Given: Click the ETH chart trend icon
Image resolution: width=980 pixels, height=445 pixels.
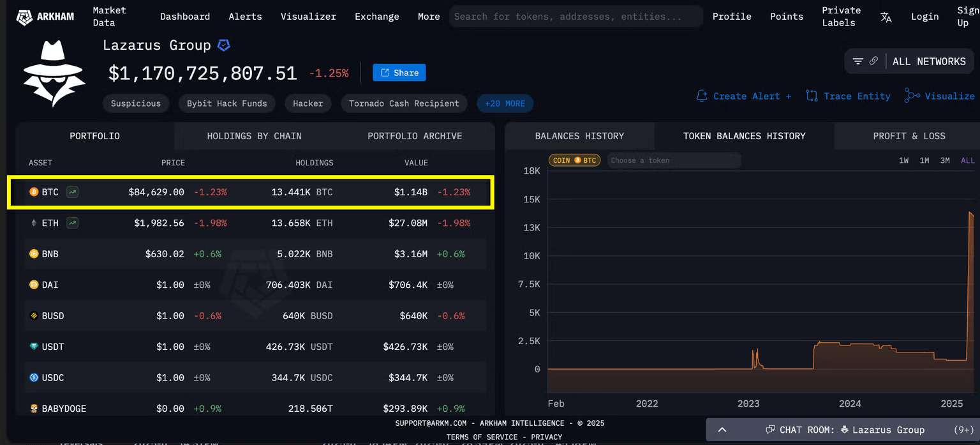Looking at the screenshot, I should (73, 223).
